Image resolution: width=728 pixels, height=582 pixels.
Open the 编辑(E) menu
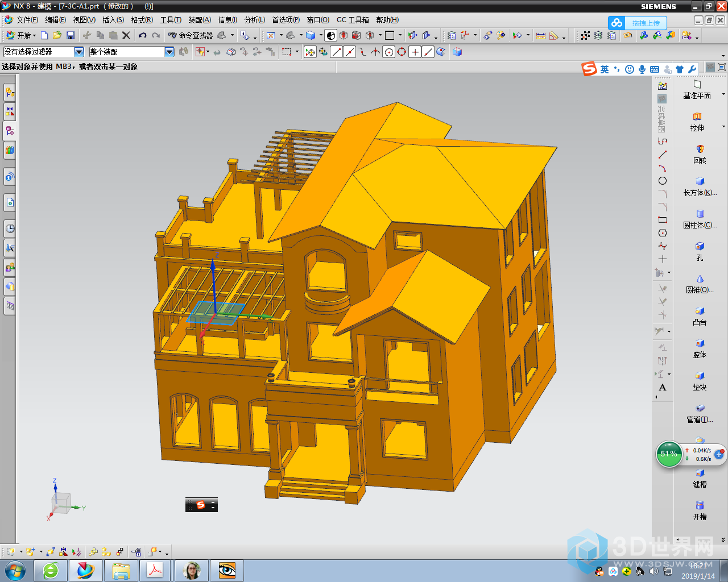55,20
